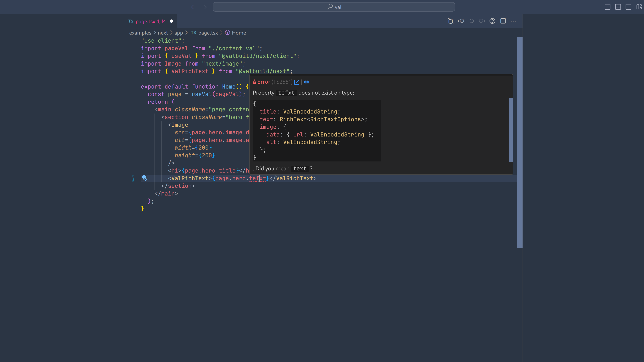Viewport: 644px width, 362px height.
Task: Customize layout from title bar
Action: pos(639,7)
